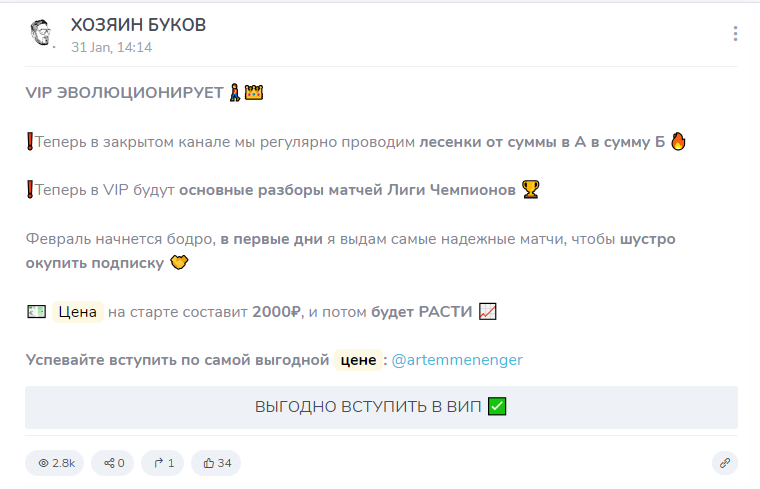Click the banknote emoji before Цена
Screen dimensions: 760x489
coord(36,312)
